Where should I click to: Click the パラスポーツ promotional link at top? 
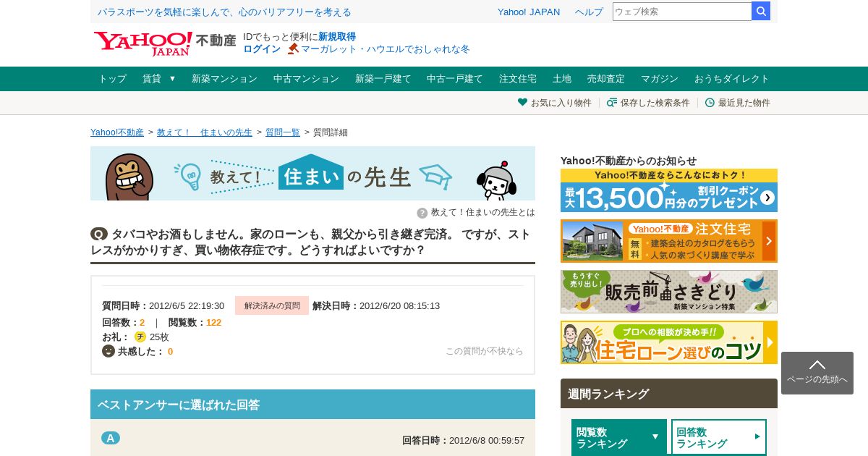point(224,12)
